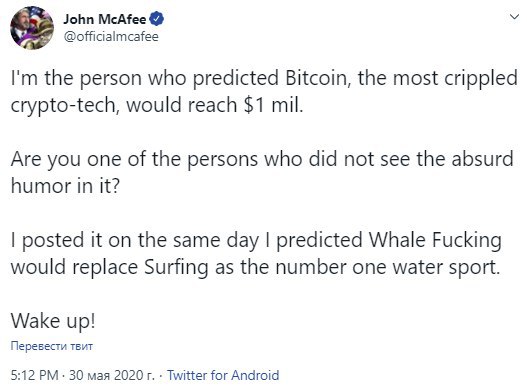The height and width of the screenshot is (389, 527).
Task: Click the line starting "I'm the person who predicted"
Action: click(x=264, y=79)
